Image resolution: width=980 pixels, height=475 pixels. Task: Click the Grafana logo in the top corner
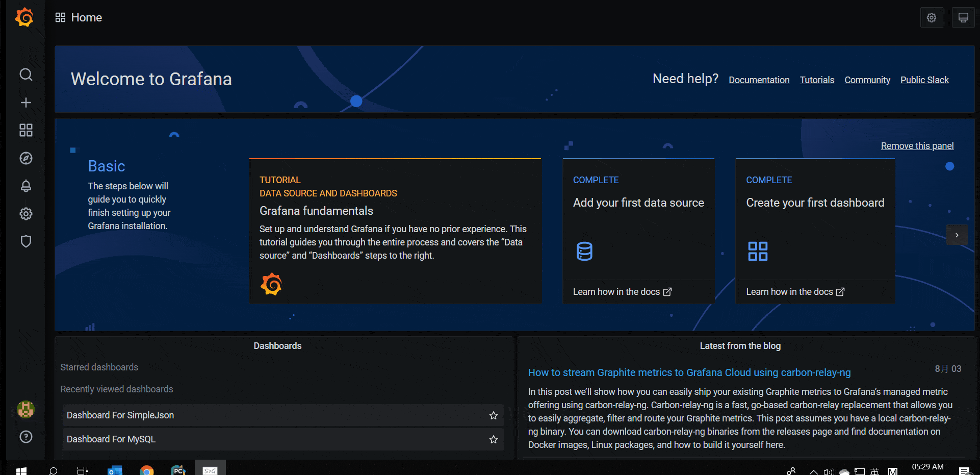24,17
